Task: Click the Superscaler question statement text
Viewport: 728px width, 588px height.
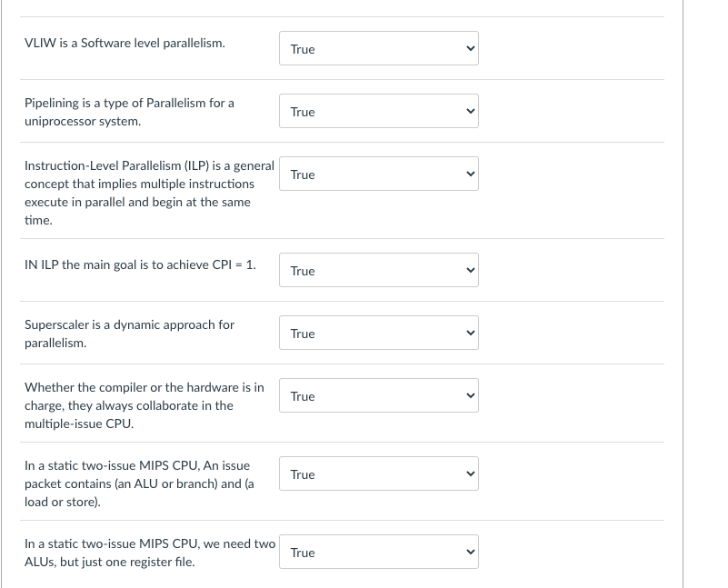Action: pyautogui.click(x=129, y=334)
